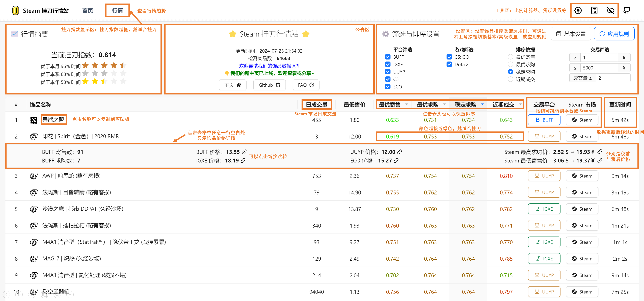The image size is (644, 301).
Task: Select 近期成交 sort radio button
Action: coord(511,79)
